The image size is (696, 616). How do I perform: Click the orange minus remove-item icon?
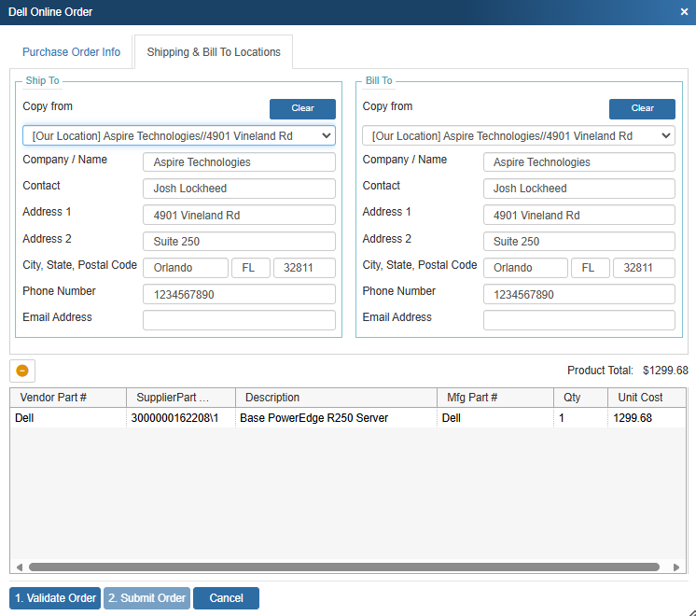[22, 371]
